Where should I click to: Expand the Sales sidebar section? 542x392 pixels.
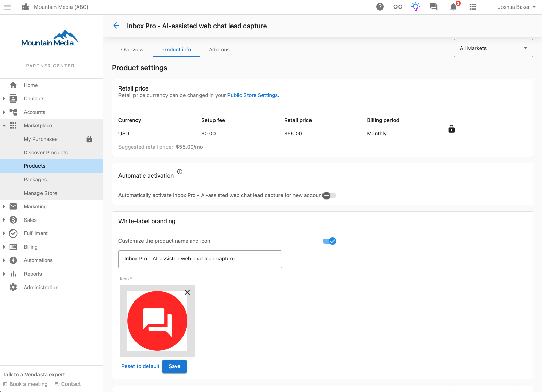pyautogui.click(x=4, y=220)
